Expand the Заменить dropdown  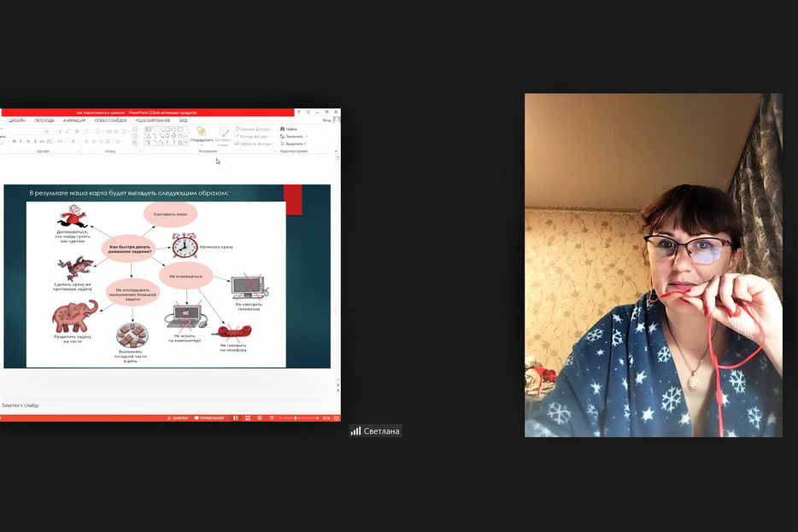pyautogui.click(x=294, y=137)
